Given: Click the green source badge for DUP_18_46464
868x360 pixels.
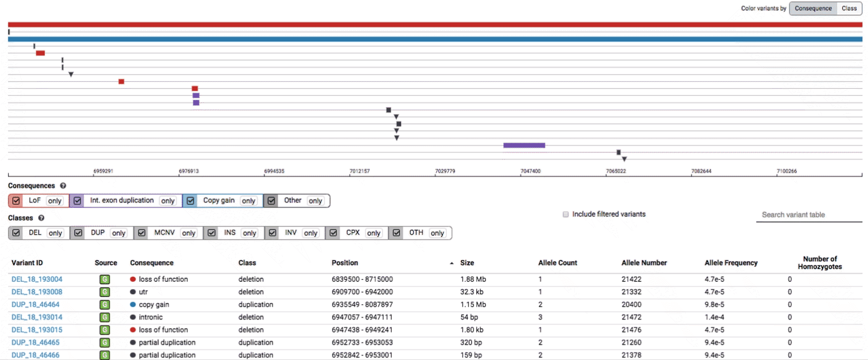Looking at the screenshot, I should (x=105, y=304).
